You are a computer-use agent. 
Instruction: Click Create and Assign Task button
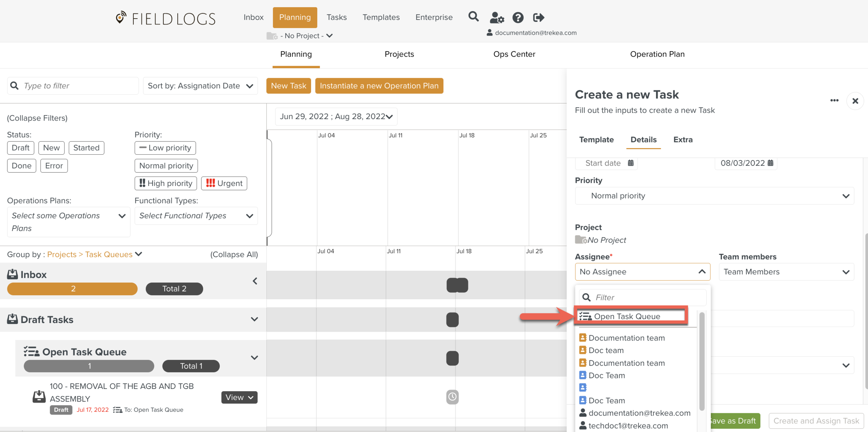click(x=816, y=421)
